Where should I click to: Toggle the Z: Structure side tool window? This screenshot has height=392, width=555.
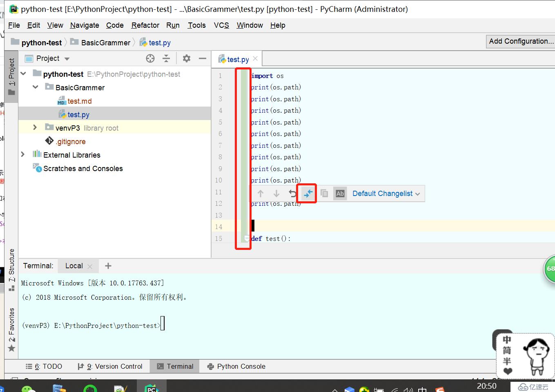coord(11,269)
